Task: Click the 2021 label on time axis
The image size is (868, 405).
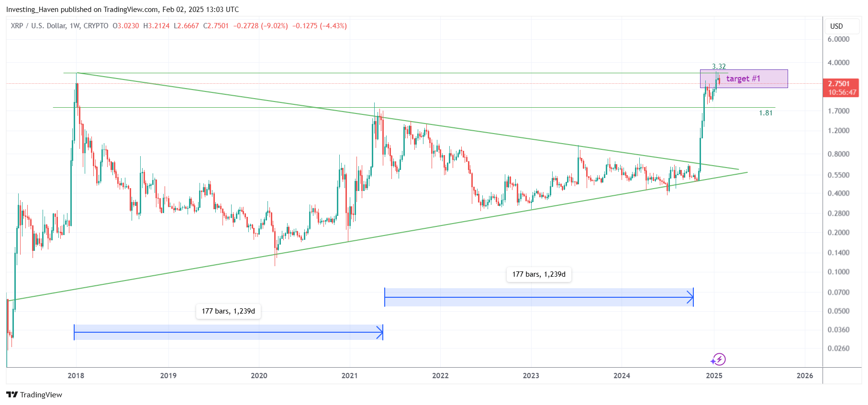Action: (x=349, y=376)
